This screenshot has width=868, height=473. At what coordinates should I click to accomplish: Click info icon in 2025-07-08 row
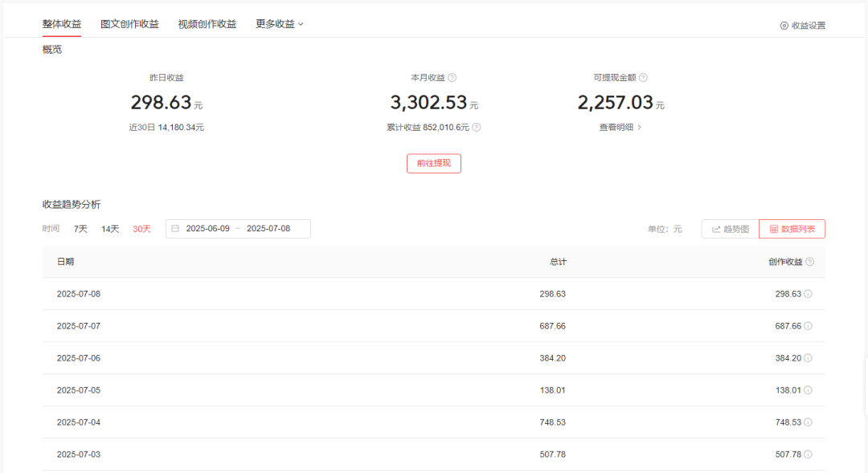click(809, 294)
